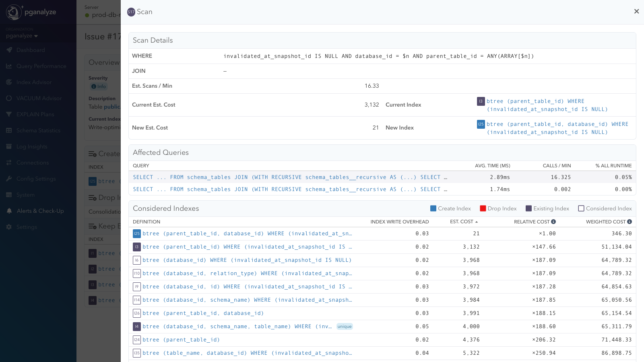
Task: Click the unique tag on the I4 row
Action: tap(345, 327)
